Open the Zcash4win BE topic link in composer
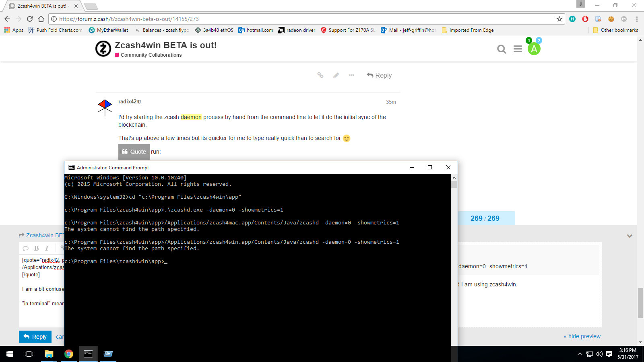644x362 pixels. point(45,235)
